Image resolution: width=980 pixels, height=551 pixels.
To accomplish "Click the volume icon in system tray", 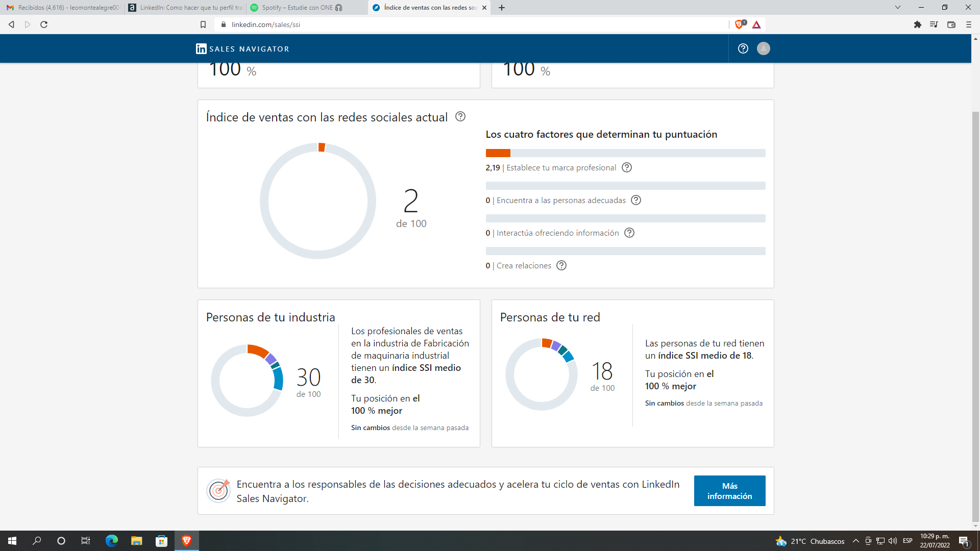I will point(893,541).
